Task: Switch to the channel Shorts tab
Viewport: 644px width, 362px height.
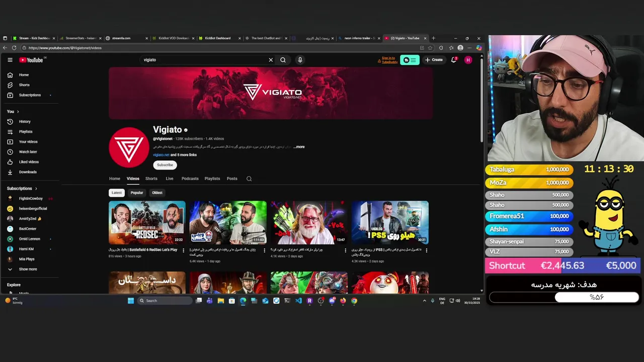Action: [151, 178]
